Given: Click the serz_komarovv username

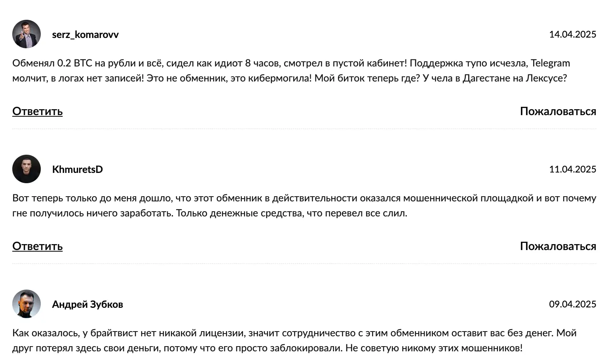Looking at the screenshot, I should pyautogui.click(x=85, y=34).
